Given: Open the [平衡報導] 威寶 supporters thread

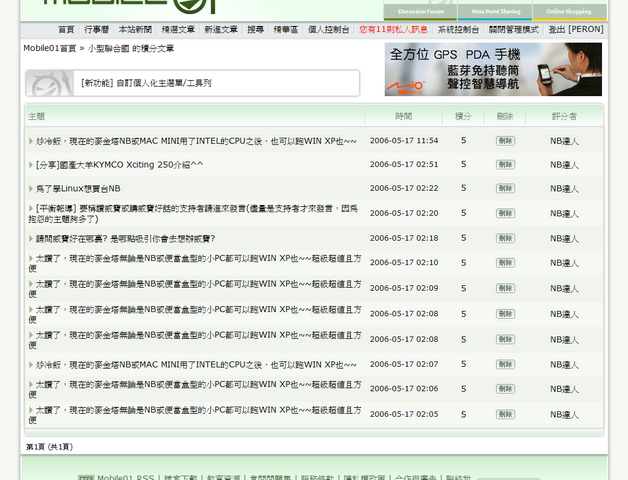Looking at the screenshot, I should click(x=193, y=214).
